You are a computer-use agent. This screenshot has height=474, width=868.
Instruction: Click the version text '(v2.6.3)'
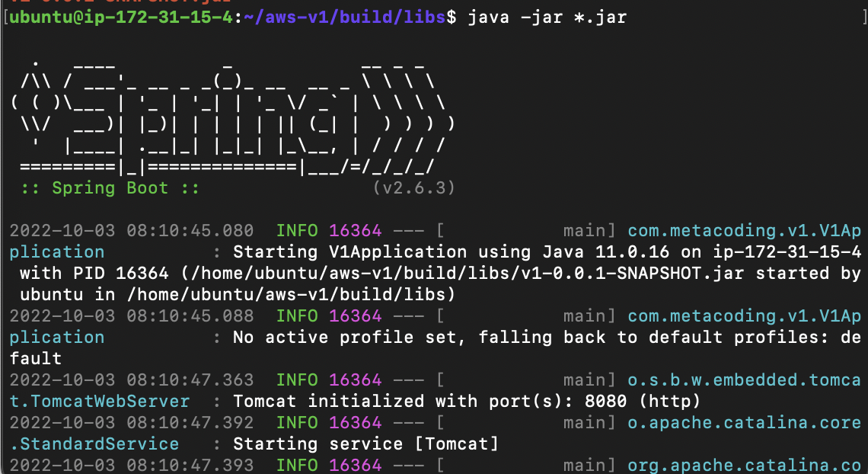coord(414,187)
